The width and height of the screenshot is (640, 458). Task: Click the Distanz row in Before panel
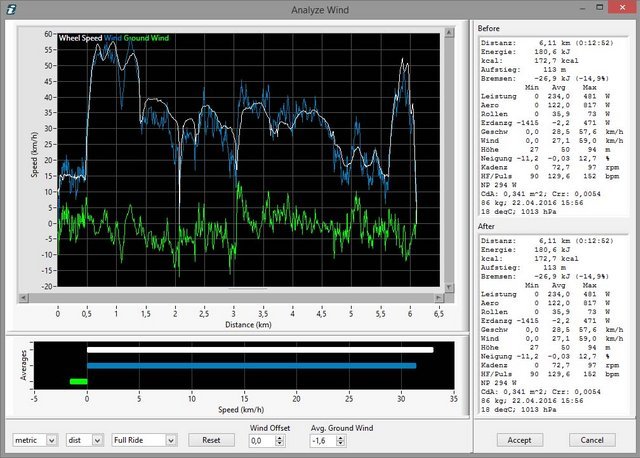click(x=547, y=43)
